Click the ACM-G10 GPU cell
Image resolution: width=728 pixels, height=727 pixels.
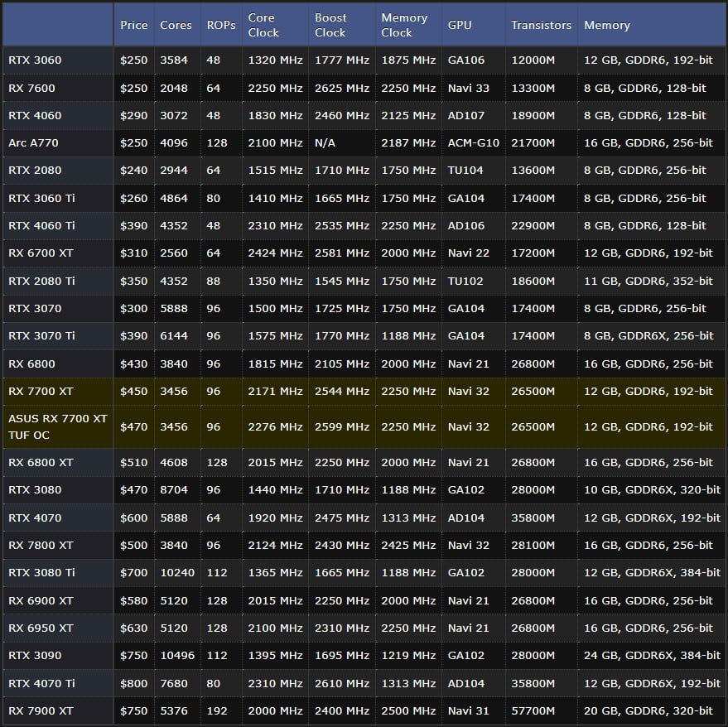point(474,143)
